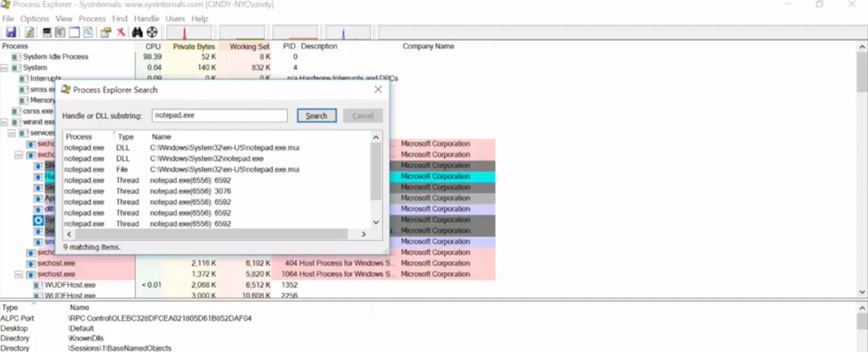The height and width of the screenshot is (352, 868).
Task: Click the crosshair Find Window's Process icon
Action: [x=152, y=32]
